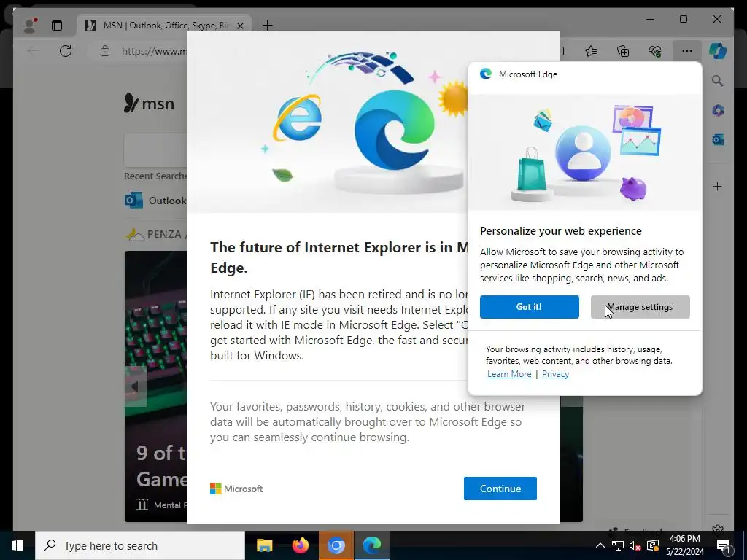Click the sidebar search magnifier icon

[718, 81]
